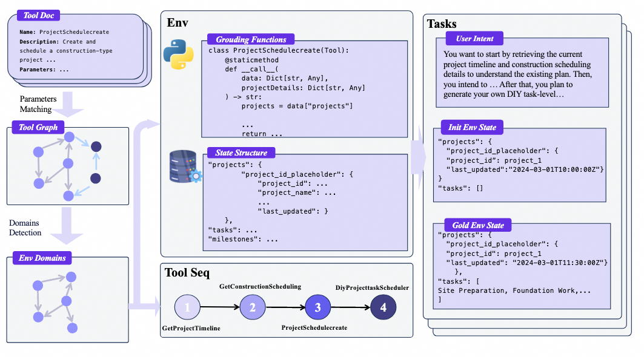The height and width of the screenshot is (357, 644).
Task: Select step 2 circle in Tool Seq
Action: click(x=253, y=307)
